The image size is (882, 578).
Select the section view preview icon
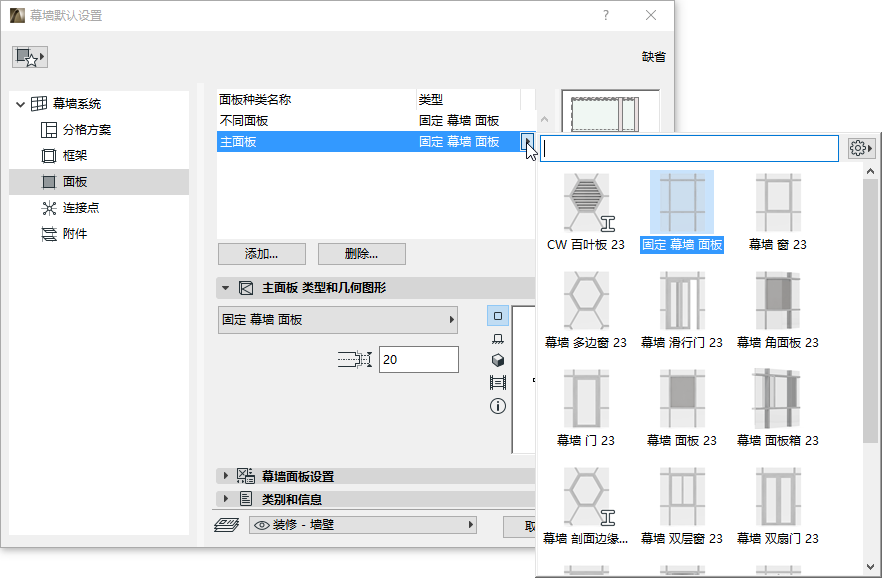498,383
